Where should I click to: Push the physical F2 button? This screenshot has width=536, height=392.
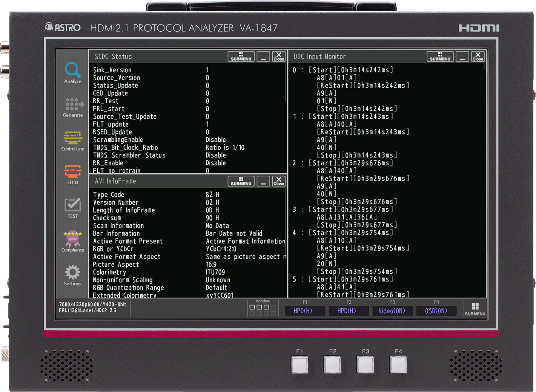click(332, 365)
